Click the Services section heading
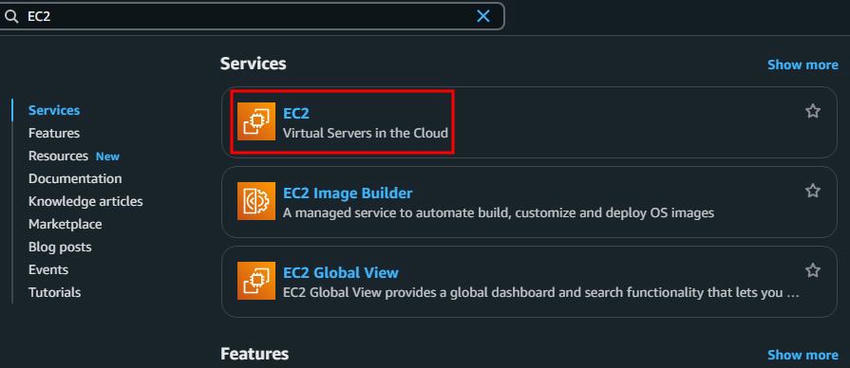 click(x=253, y=64)
